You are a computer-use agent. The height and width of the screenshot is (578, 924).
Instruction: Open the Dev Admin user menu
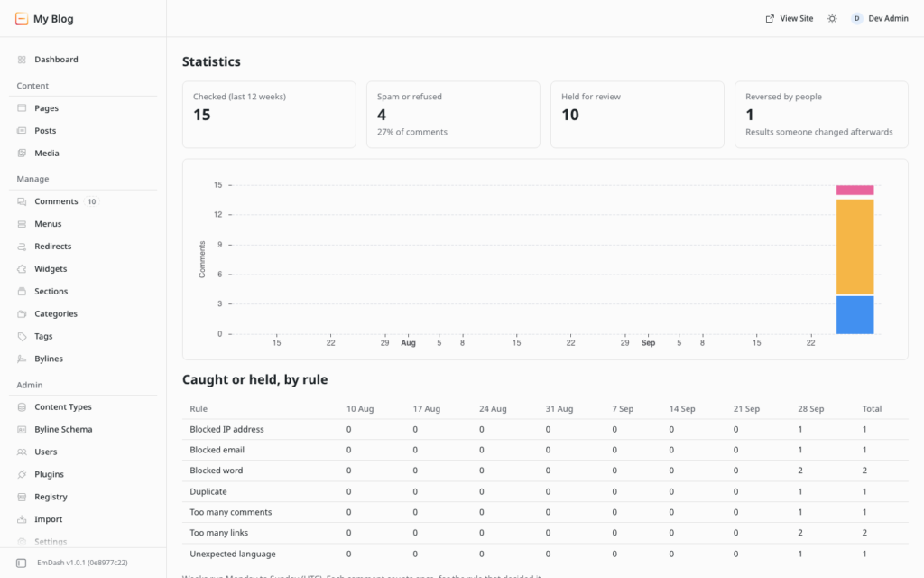point(880,19)
